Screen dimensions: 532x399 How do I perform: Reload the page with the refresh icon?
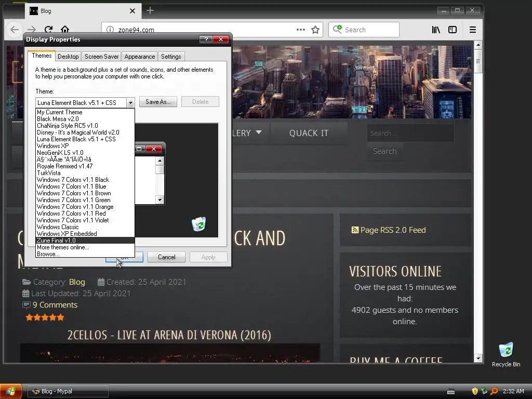[x=48, y=30]
